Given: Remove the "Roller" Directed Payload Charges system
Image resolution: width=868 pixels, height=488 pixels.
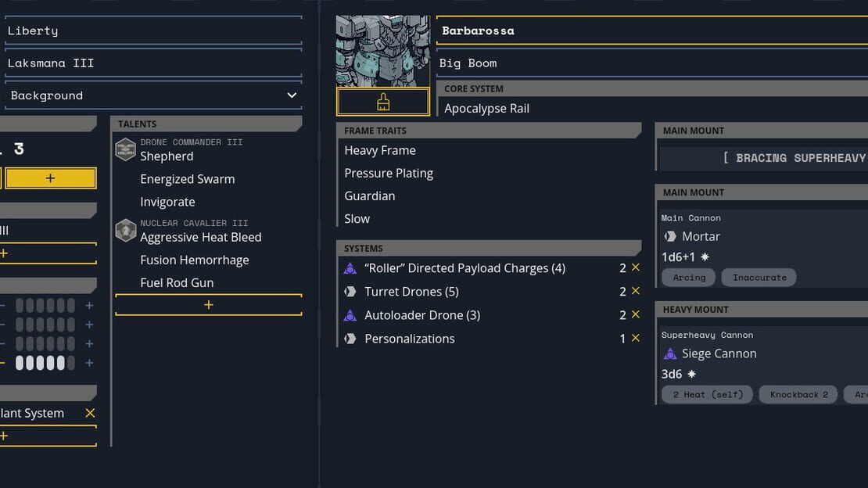Looking at the screenshot, I should (636, 267).
